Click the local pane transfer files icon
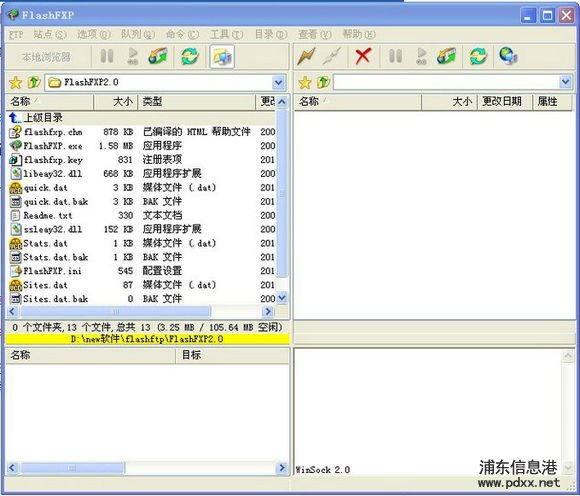 [158, 56]
